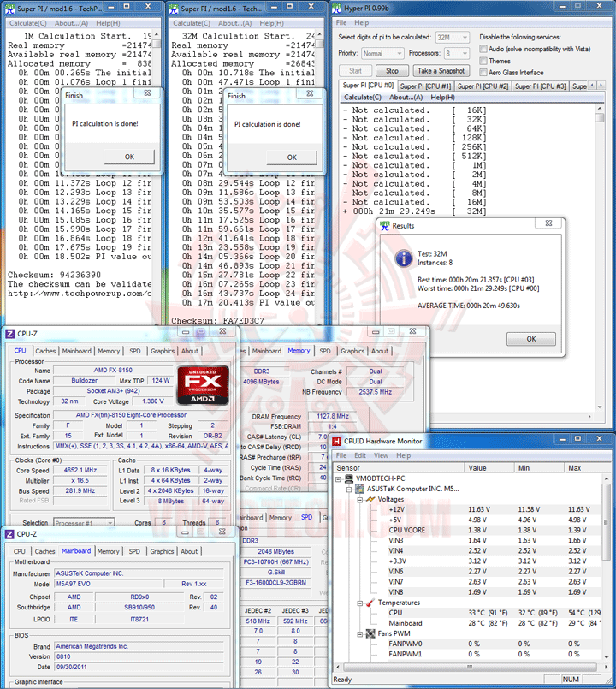Click the CPUID Hardware Monitor title icon

click(336, 441)
